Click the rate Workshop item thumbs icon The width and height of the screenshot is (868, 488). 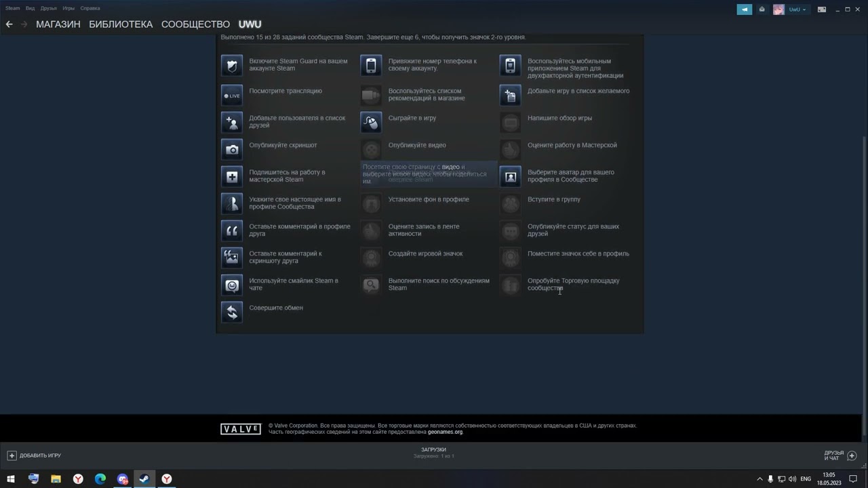coord(511,149)
